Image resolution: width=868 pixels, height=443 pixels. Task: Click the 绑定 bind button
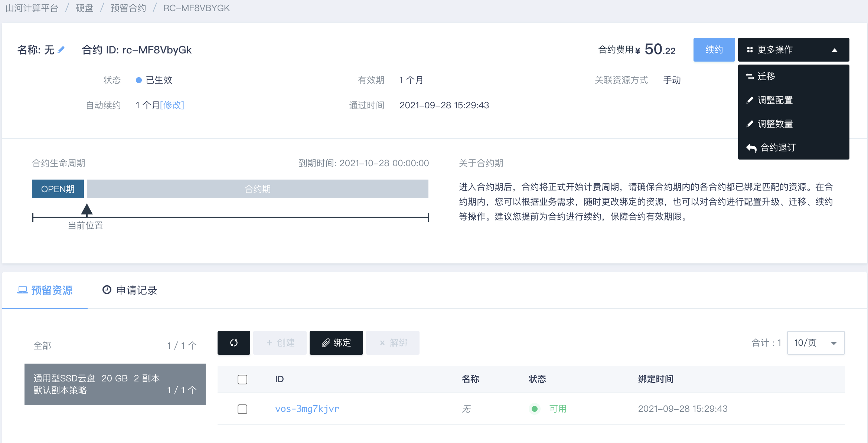(x=336, y=343)
